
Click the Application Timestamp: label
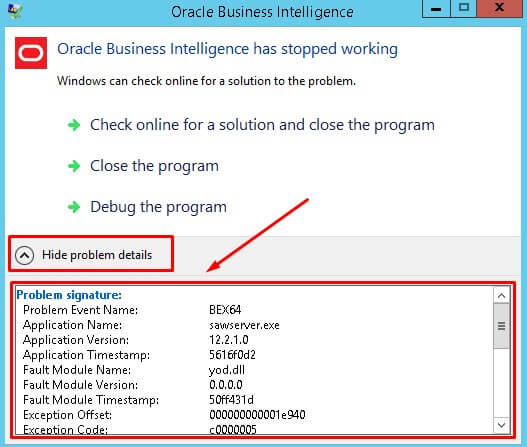86,355
